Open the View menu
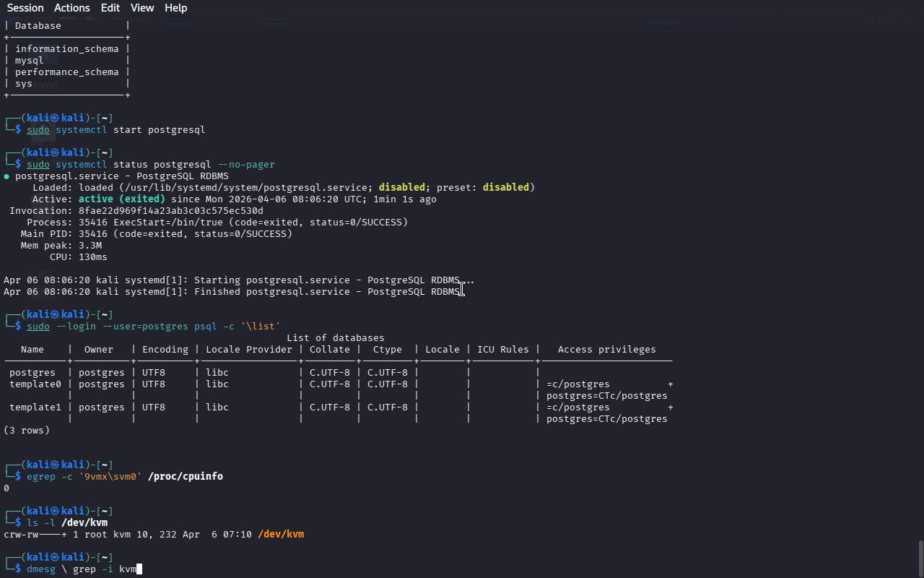Viewport: 924px width, 578px height. point(142,8)
